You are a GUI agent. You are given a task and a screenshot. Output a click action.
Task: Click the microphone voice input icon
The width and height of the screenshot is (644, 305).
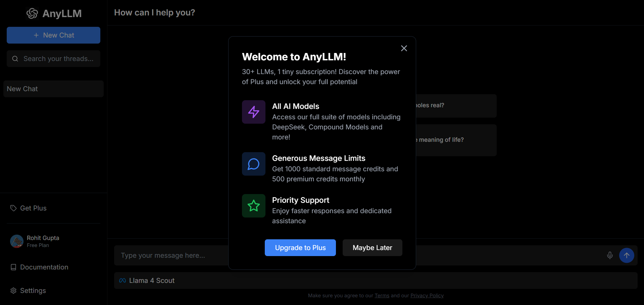(609, 255)
